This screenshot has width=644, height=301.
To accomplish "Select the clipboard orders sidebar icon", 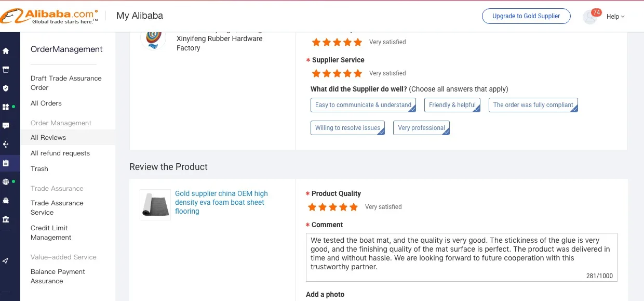I will click(6, 163).
